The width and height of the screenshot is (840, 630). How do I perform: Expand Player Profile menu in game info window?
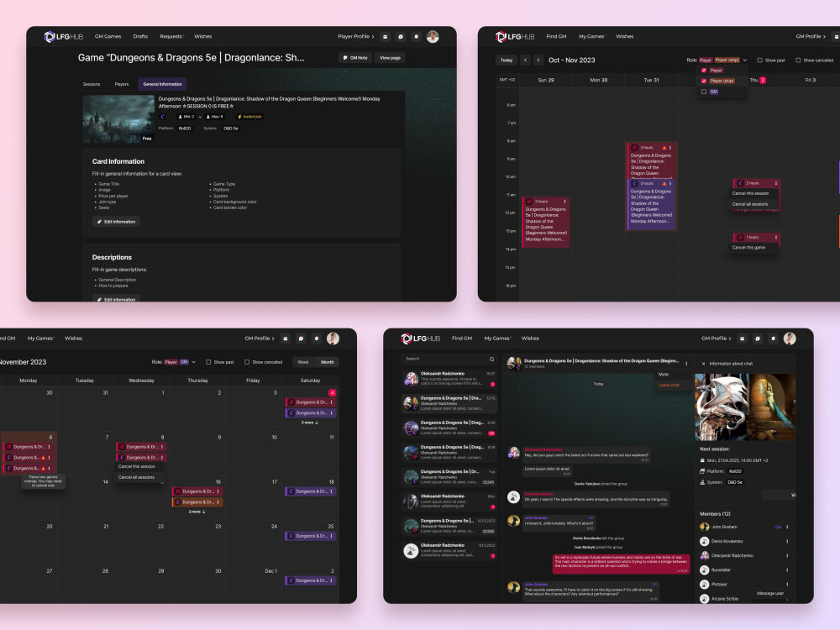[x=355, y=36]
